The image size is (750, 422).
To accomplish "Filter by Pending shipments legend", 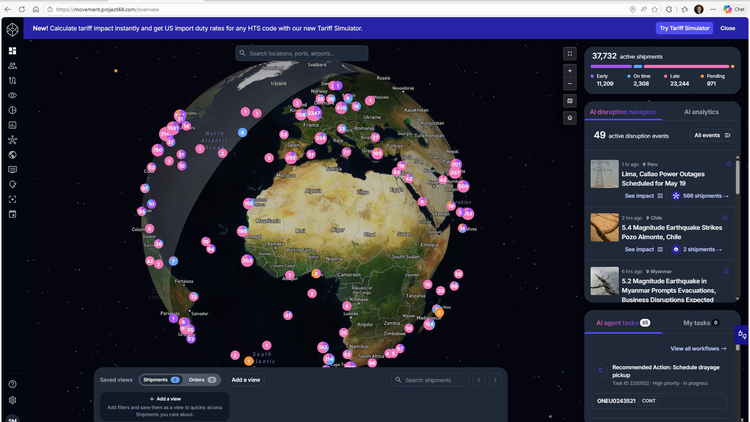I will (x=713, y=80).
